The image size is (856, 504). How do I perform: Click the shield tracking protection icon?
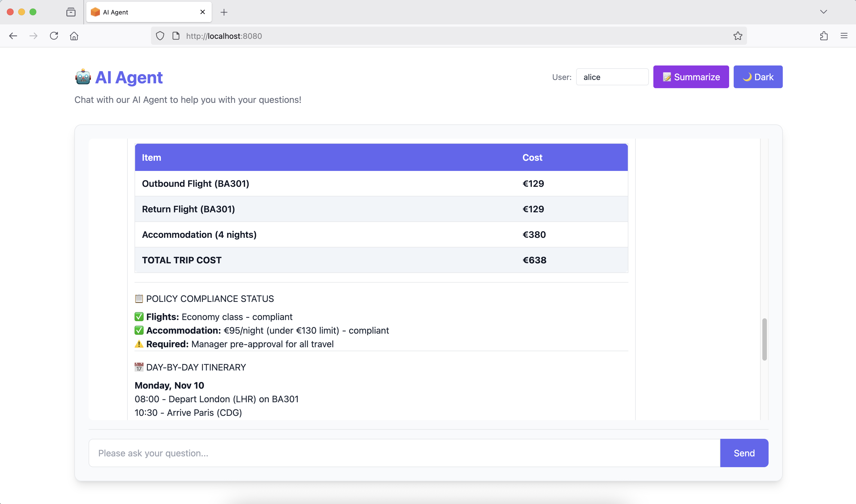160,36
